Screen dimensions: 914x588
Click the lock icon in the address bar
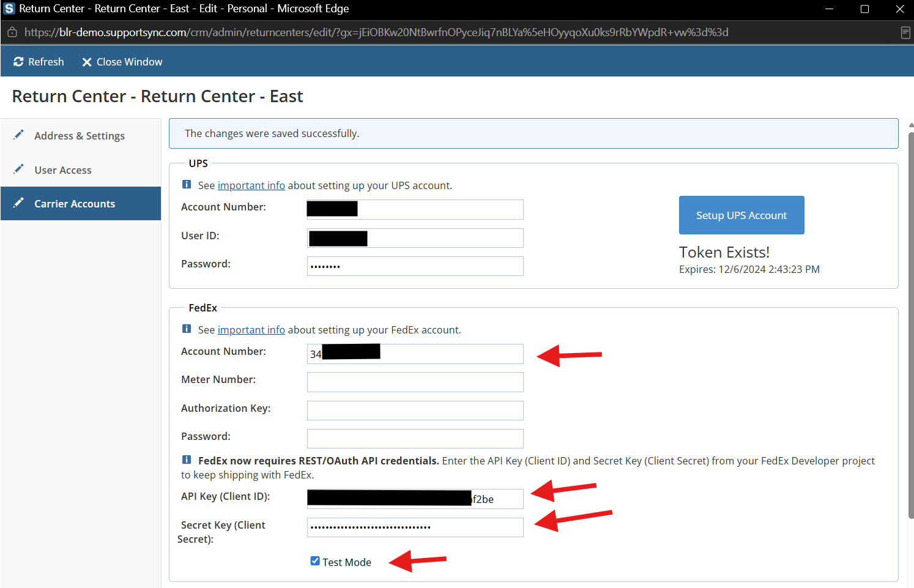coord(12,32)
